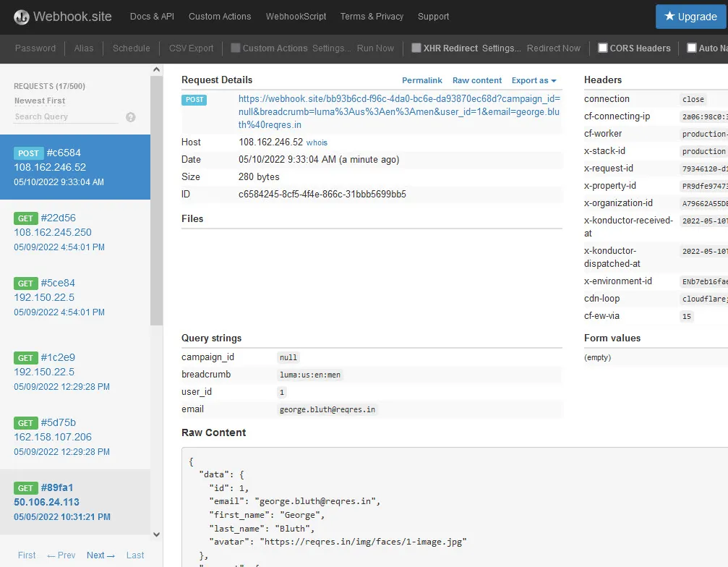Toggle Newest First sort order
Viewport: 728px width, 567px height.
point(40,101)
